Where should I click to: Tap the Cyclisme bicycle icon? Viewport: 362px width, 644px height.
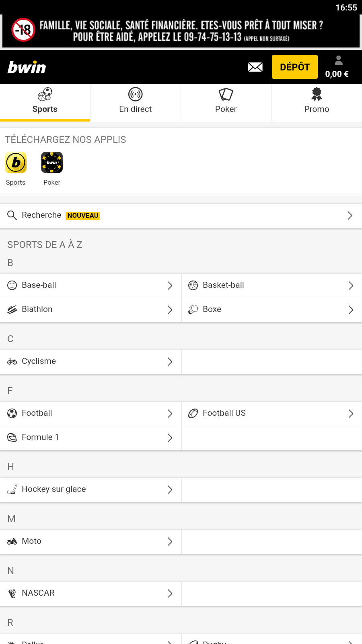[12, 361]
